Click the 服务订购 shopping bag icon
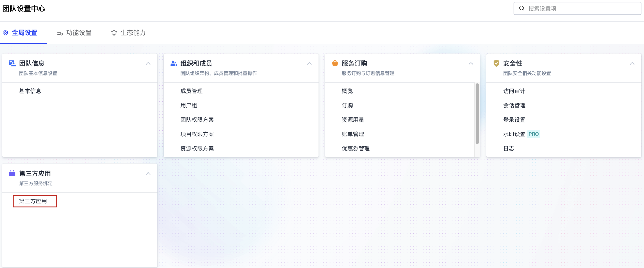This screenshot has width=644, height=268. click(335, 63)
